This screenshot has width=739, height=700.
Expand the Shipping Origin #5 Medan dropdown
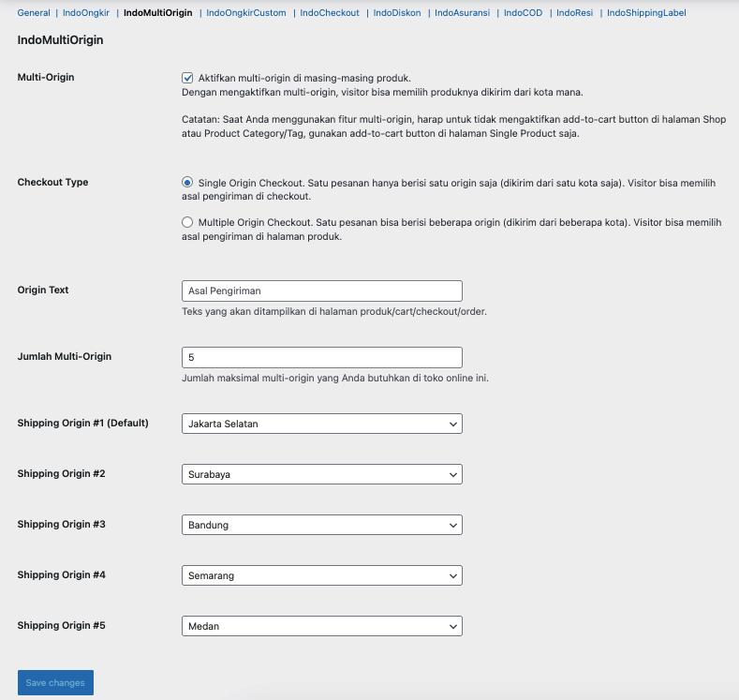point(321,626)
